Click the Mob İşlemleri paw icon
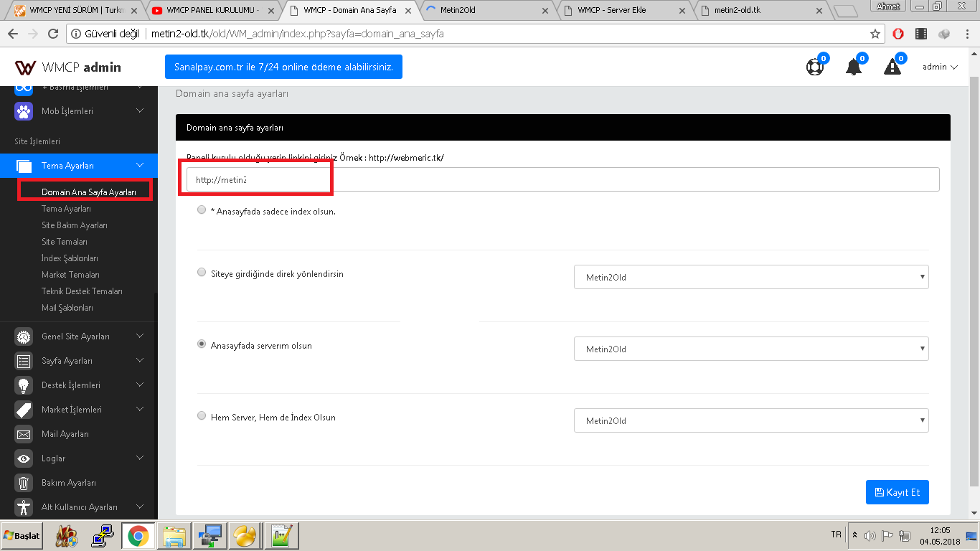The image size is (980, 551). (x=24, y=111)
